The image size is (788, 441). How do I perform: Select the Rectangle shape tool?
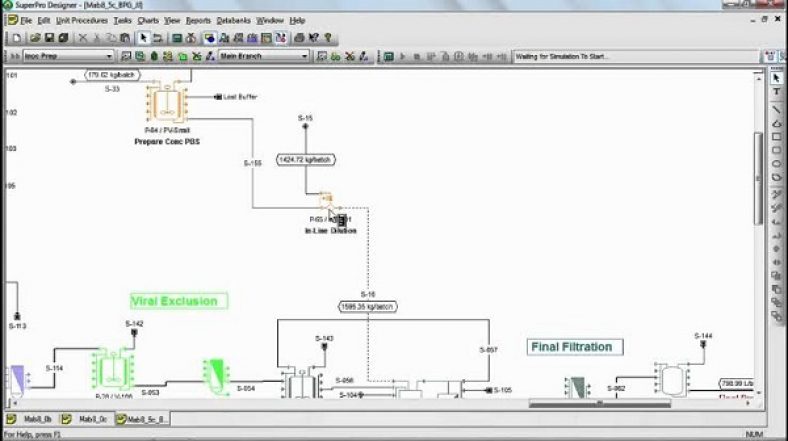776,137
